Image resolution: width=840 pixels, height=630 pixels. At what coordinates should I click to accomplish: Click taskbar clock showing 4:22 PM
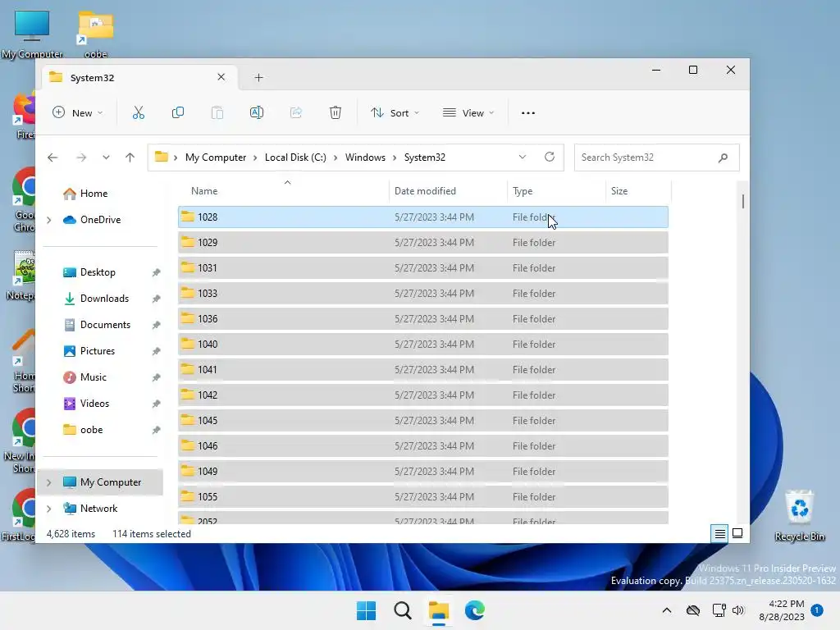[x=782, y=610]
